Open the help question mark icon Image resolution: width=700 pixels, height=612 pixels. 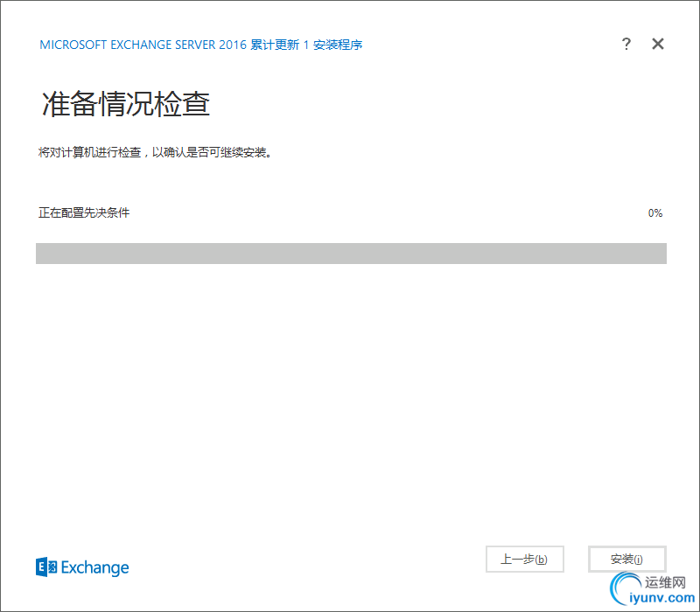[626, 44]
